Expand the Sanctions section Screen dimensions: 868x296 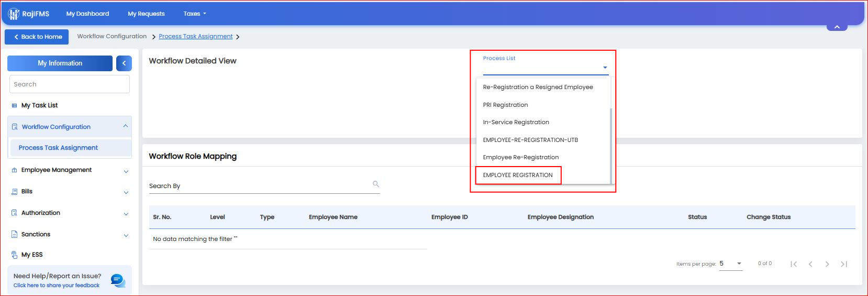pyautogui.click(x=126, y=236)
